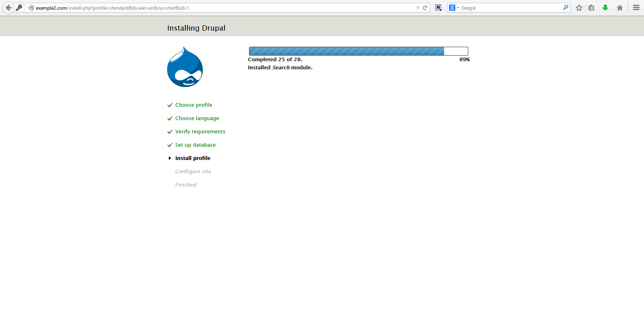644x334 pixels.
Task: Open the hamburger menu button
Action: 636,8
